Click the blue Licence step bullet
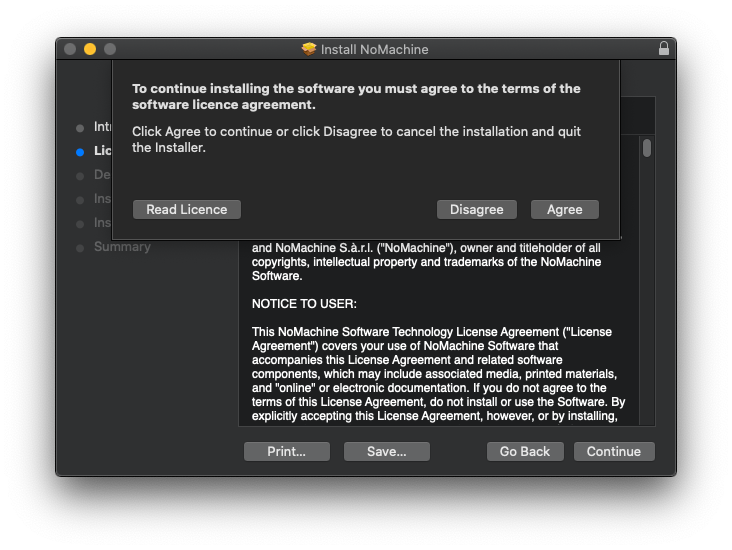 click(80, 152)
